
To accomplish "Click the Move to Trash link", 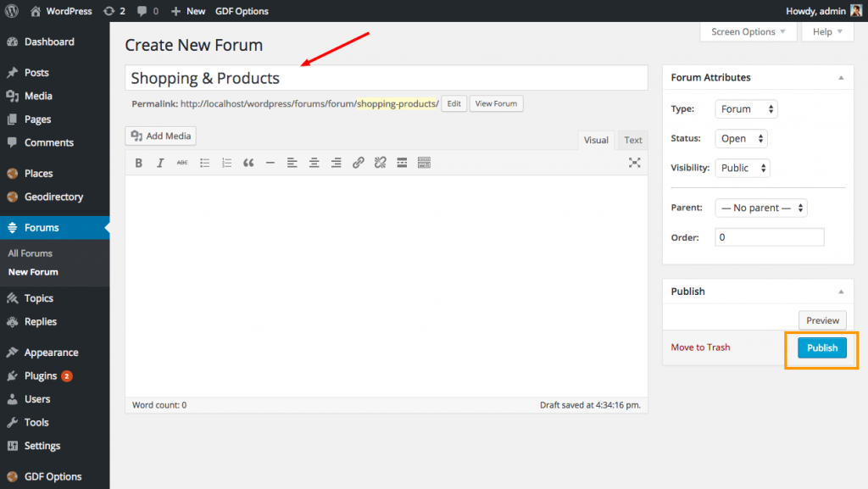I will click(x=700, y=347).
